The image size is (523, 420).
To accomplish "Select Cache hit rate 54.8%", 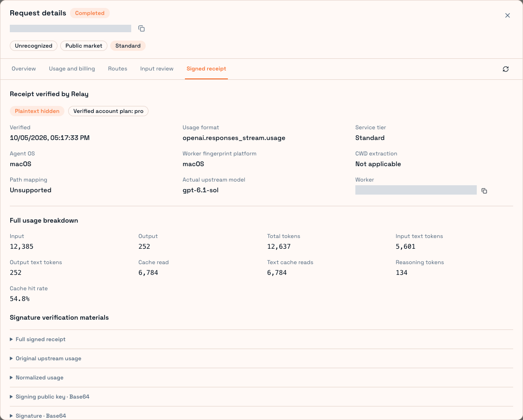I will coord(20,299).
